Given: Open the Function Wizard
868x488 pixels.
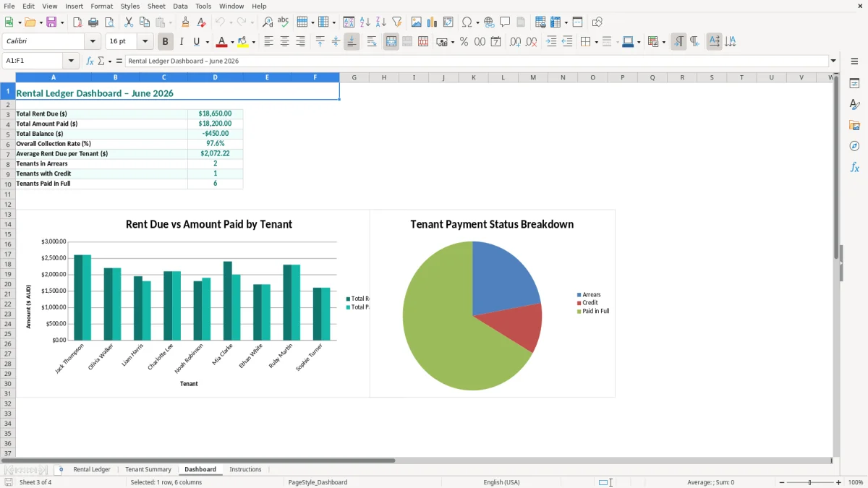Looking at the screenshot, I should (90, 61).
